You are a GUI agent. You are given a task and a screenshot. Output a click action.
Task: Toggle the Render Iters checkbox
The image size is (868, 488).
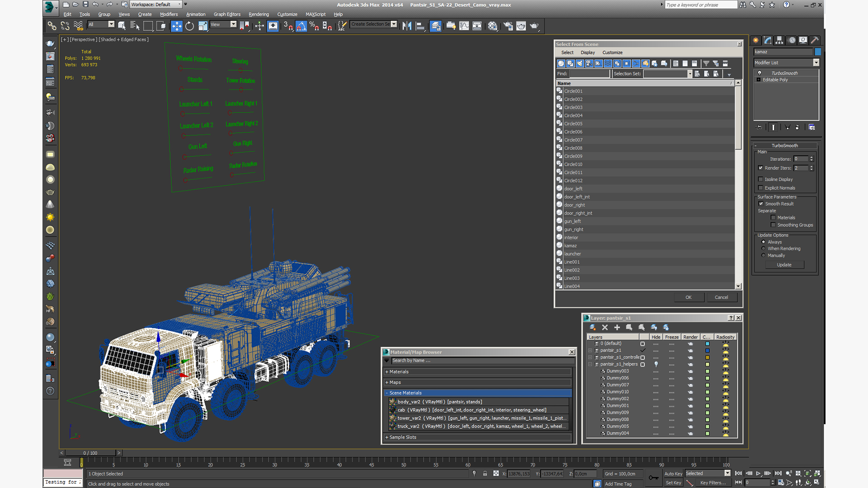pyautogui.click(x=760, y=168)
